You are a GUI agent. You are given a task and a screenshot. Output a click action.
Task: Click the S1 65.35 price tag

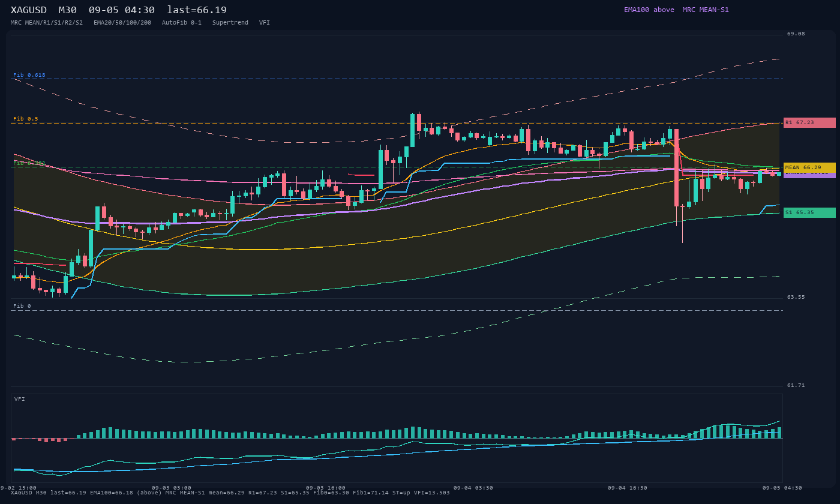[x=809, y=212]
